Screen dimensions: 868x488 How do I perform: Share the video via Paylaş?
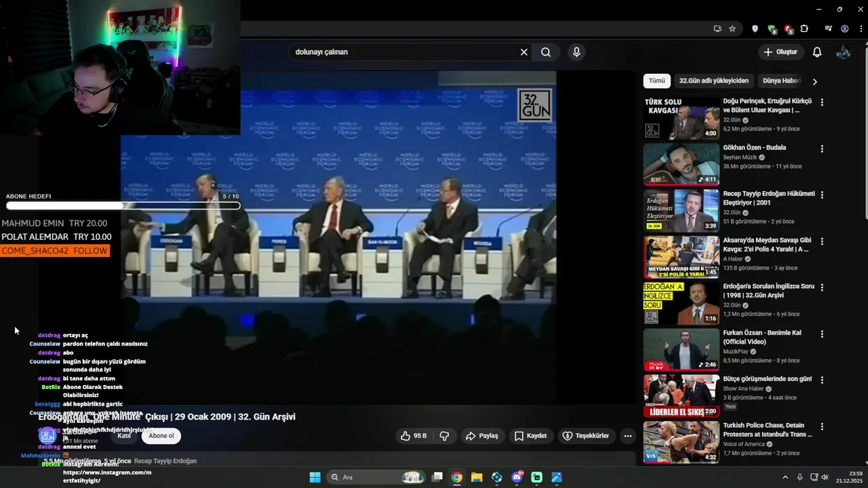pos(481,436)
